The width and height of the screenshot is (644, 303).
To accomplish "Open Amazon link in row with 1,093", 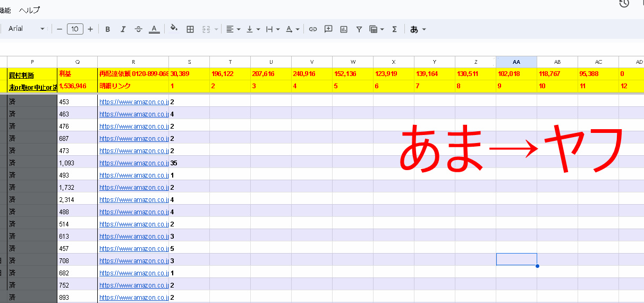I will coord(133,163).
